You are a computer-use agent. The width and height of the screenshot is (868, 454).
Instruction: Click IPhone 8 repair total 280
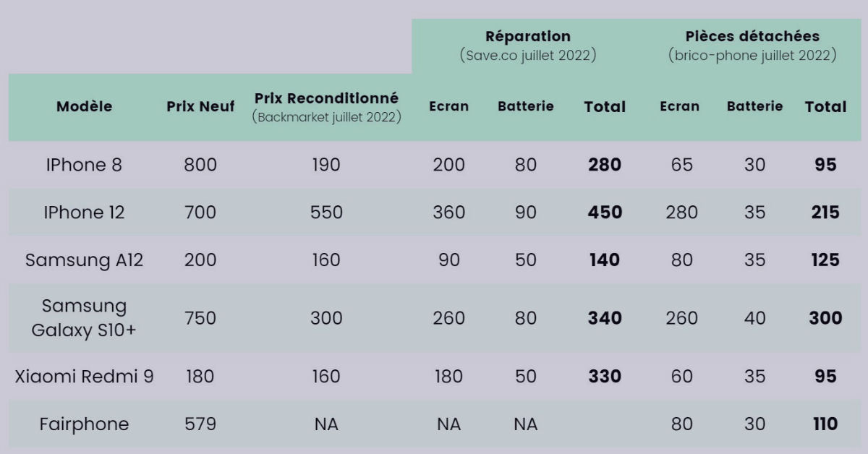[x=605, y=165]
